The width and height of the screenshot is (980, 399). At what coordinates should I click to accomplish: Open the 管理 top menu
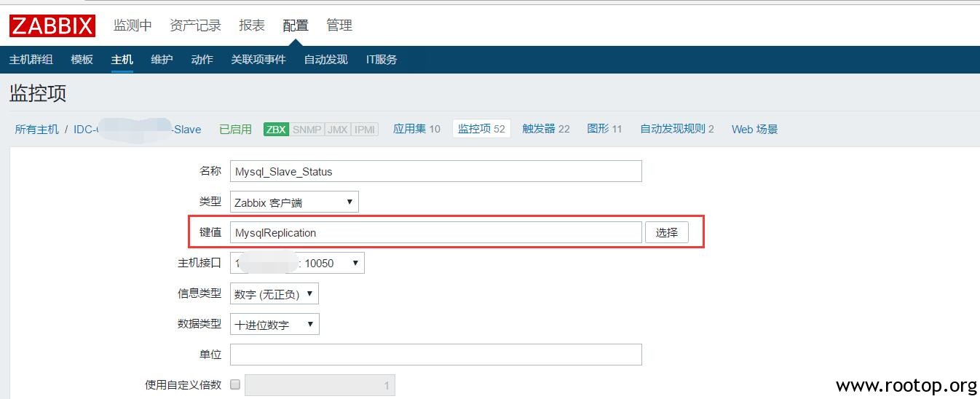pos(339,25)
